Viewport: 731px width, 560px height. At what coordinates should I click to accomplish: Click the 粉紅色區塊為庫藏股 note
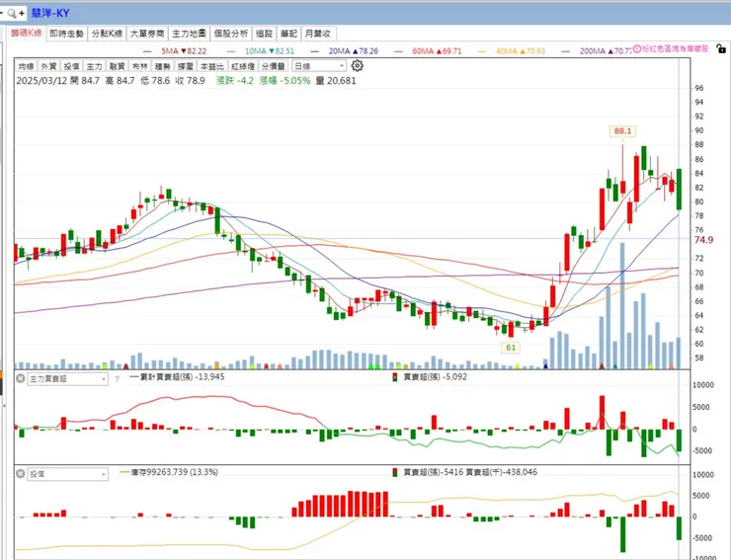click(x=675, y=48)
